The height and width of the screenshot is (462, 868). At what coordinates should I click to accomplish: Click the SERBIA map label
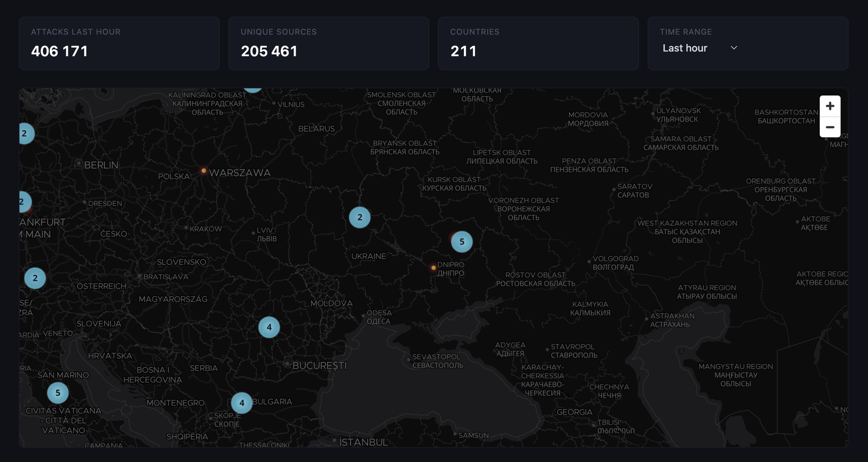(203, 368)
